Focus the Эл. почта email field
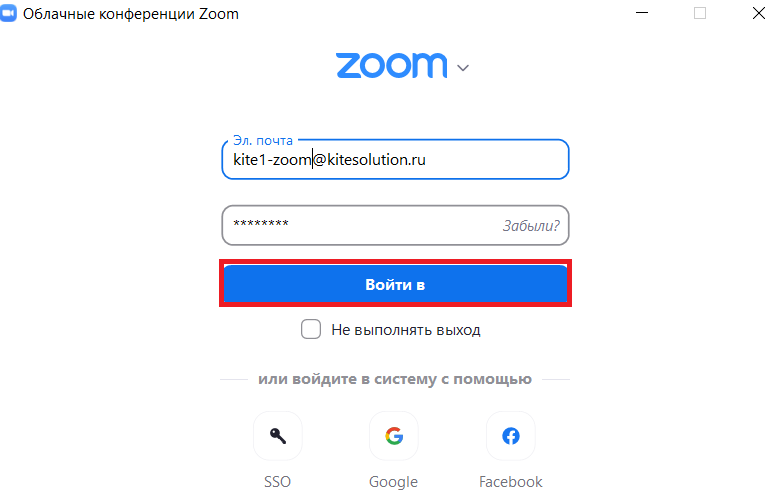Viewport: 775px width, 500px height. (x=395, y=159)
